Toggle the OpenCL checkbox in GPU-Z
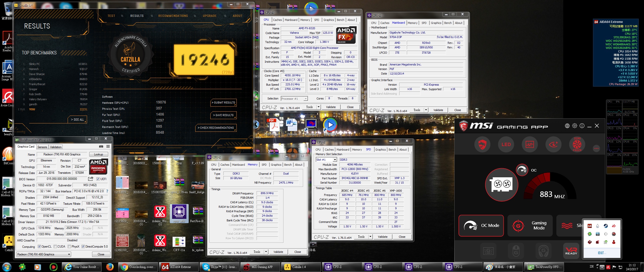 39,247
